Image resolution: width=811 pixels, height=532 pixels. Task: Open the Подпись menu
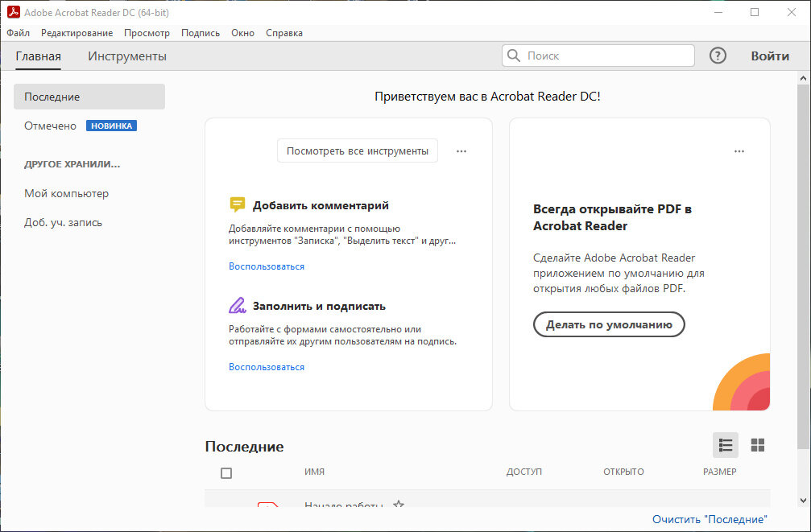pos(201,32)
